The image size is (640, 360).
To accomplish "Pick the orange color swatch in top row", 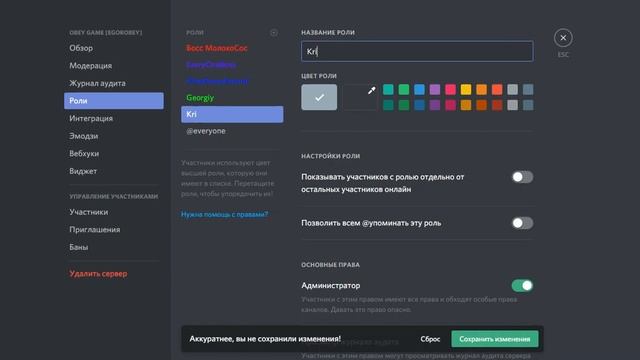I will tap(481, 89).
